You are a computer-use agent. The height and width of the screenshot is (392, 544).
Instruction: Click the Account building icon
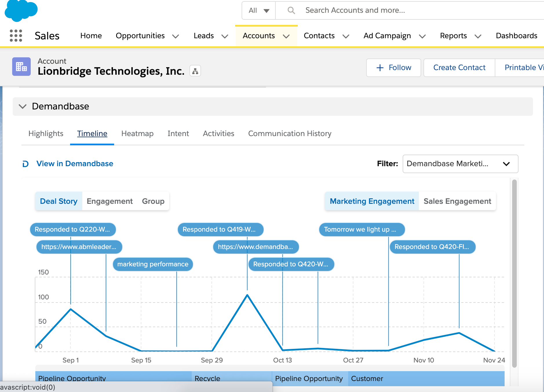coord(21,67)
